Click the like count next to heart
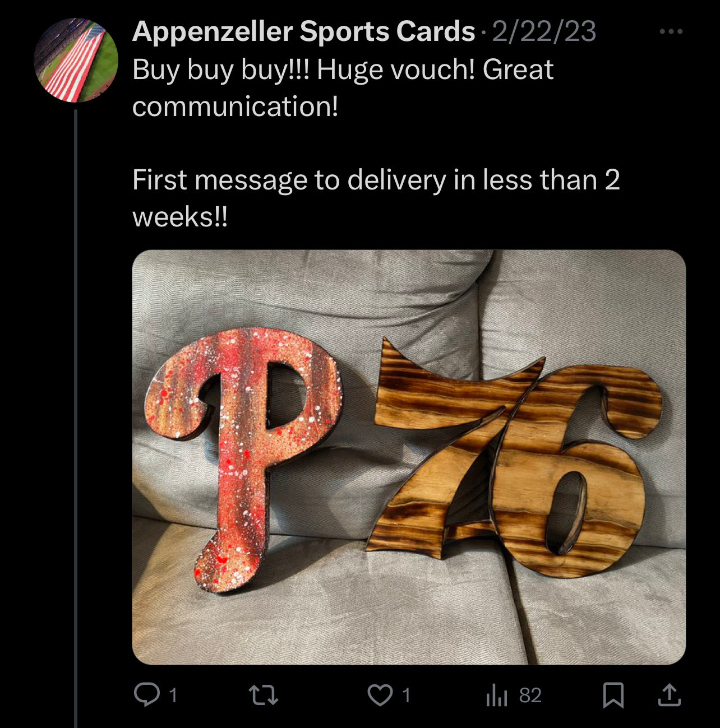720x728 pixels. coord(407,695)
